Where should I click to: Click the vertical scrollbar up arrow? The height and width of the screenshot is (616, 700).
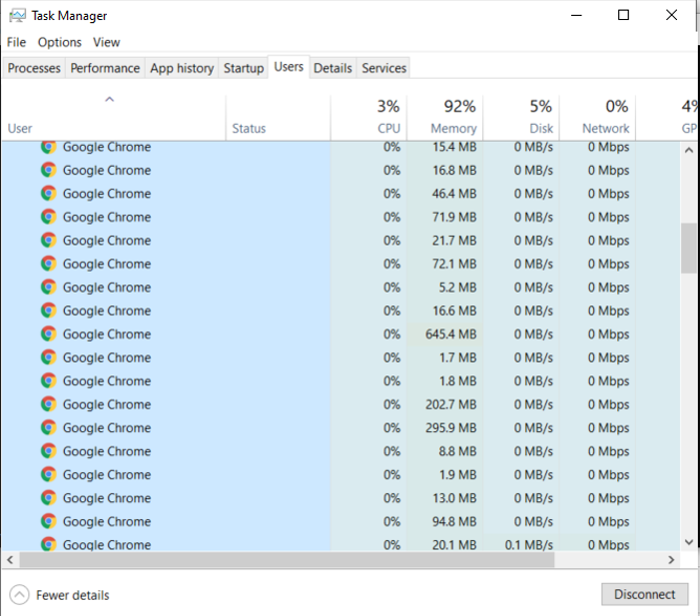click(689, 151)
